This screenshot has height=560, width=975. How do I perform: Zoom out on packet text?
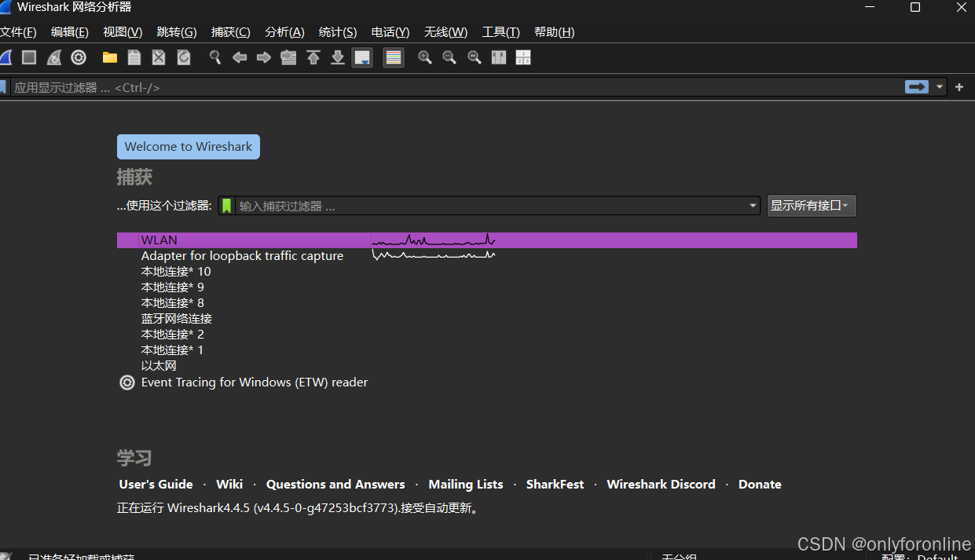pyautogui.click(x=449, y=57)
